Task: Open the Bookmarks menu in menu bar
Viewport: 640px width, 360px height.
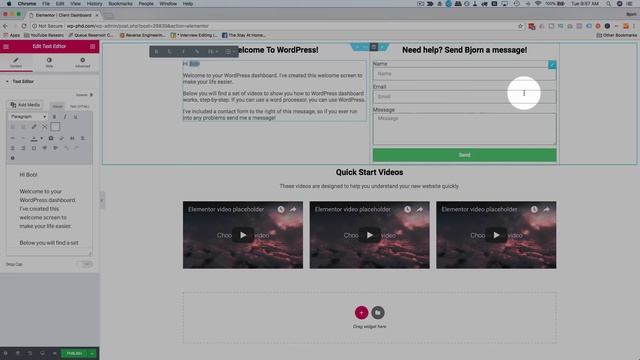Action: (120, 4)
